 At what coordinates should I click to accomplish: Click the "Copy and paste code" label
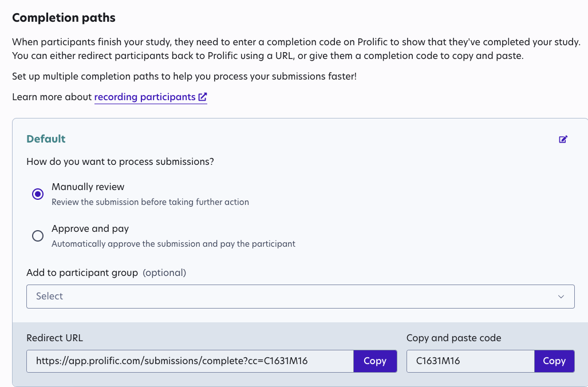453,338
